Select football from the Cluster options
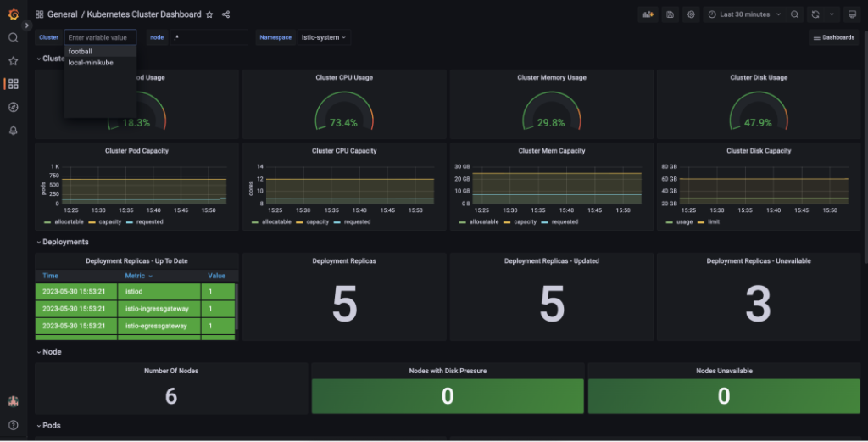The height and width of the screenshot is (442, 868). point(81,52)
